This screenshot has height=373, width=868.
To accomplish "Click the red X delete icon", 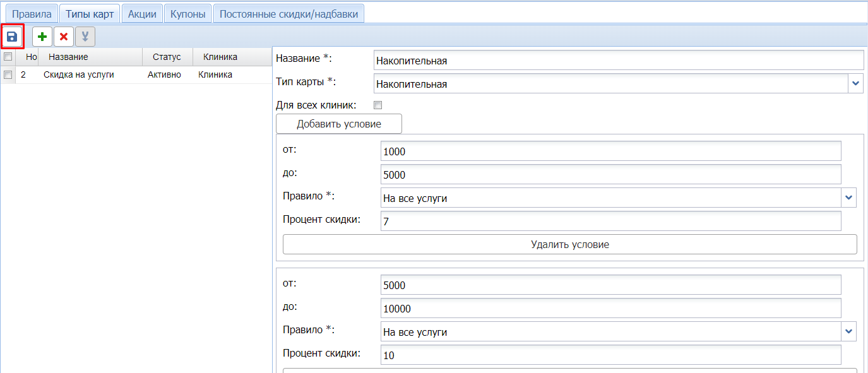I will 64,37.
